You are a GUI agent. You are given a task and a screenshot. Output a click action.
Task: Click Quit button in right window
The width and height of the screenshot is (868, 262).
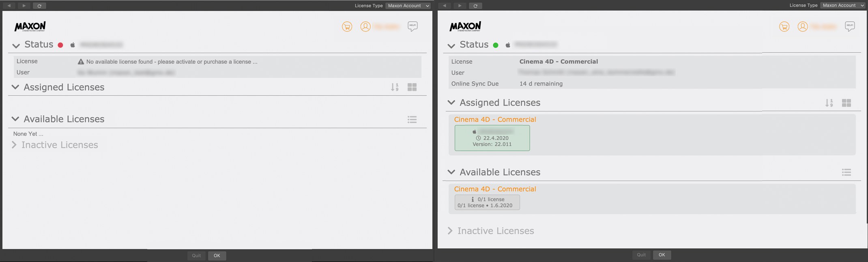click(x=641, y=255)
